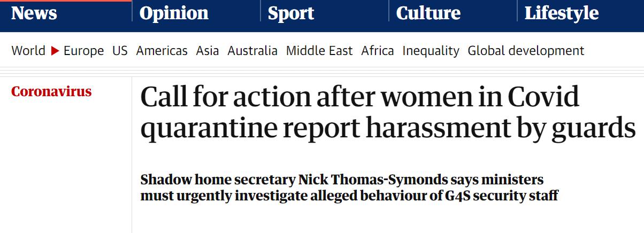Open the News section tab

[x=34, y=13]
